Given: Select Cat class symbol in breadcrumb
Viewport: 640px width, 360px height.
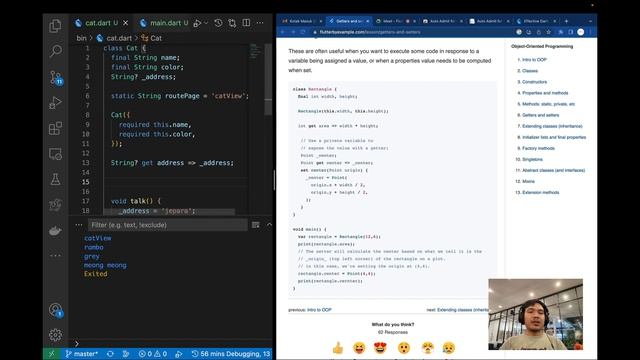Looking at the screenshot, I should pyautogui.click(x=152, y=38).
